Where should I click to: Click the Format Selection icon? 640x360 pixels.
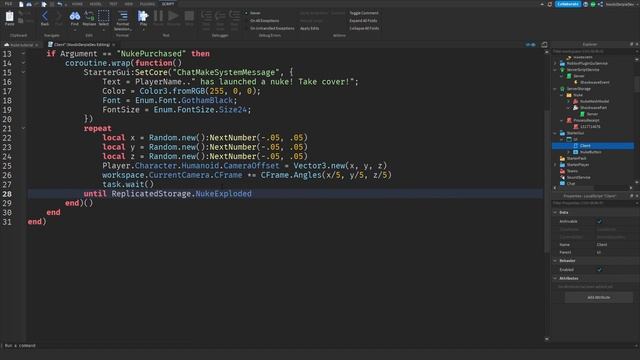click(122, 16)
